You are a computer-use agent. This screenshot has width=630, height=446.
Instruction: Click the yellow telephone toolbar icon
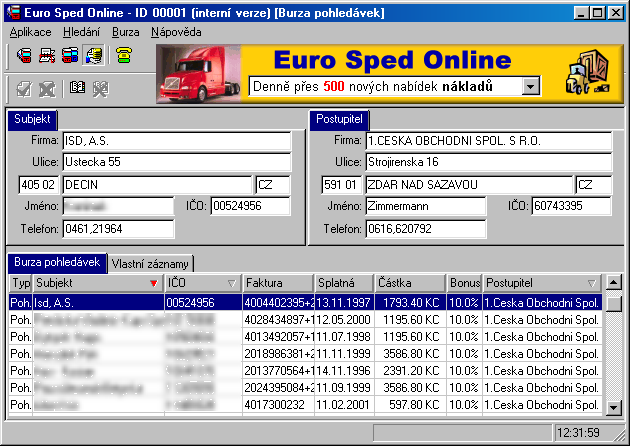(x=124, y=55)
